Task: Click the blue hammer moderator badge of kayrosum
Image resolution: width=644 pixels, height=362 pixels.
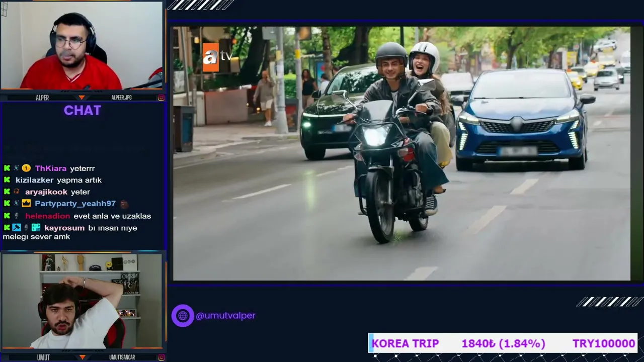Action: [17, 228]
